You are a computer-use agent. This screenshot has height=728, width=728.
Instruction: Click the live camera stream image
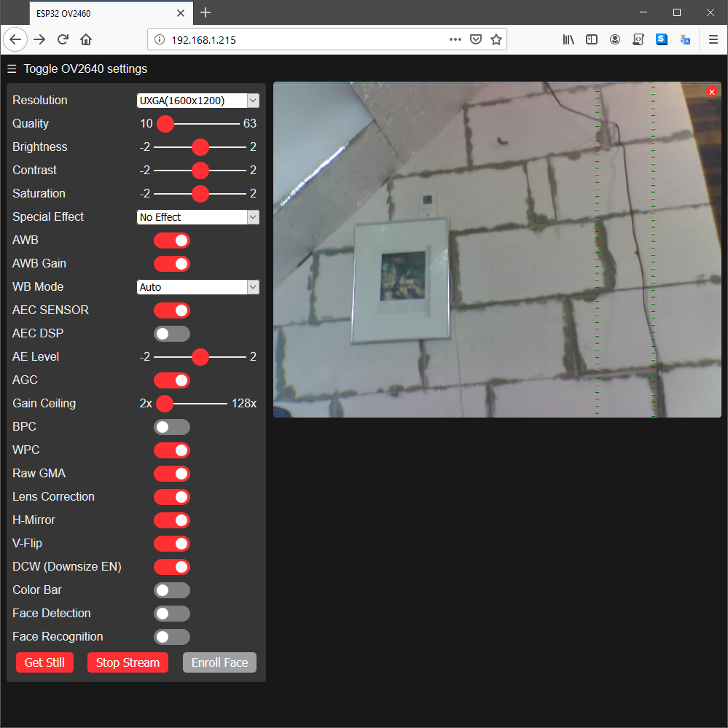[497, 250]
